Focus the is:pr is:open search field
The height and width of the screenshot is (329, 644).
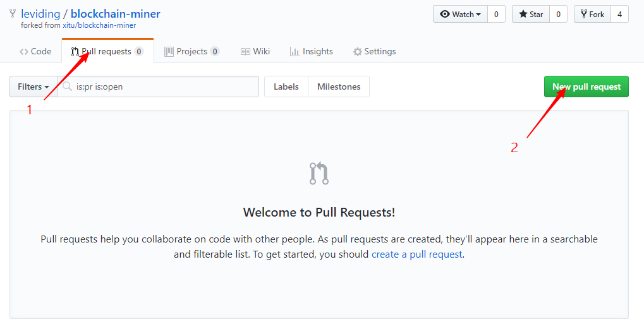click(x=158, y=87)
